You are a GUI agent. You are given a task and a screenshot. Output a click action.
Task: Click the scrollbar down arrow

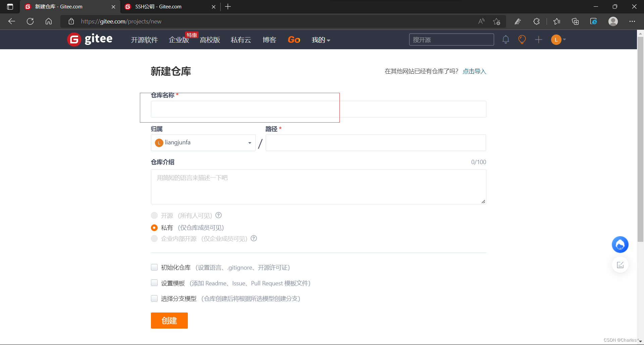(x=640, y=341)
